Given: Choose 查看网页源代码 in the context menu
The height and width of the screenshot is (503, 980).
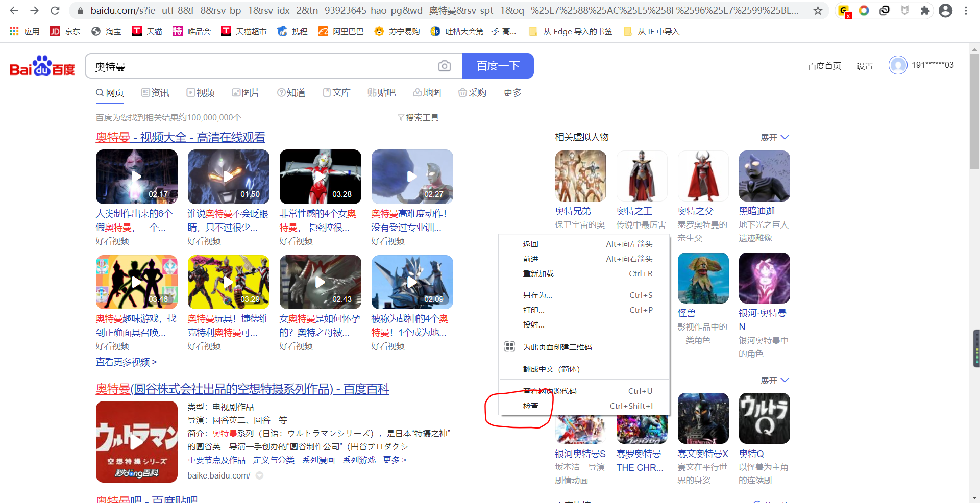Looking at the screenshot, I should (584, 391).
